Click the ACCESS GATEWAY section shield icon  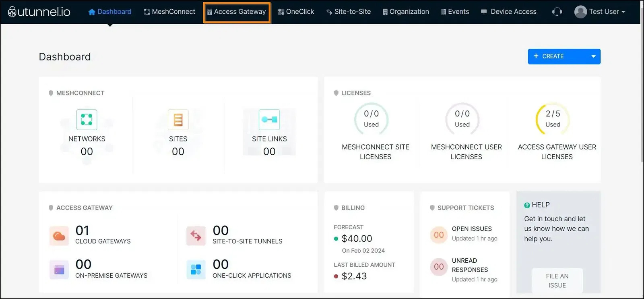point(51,208)
